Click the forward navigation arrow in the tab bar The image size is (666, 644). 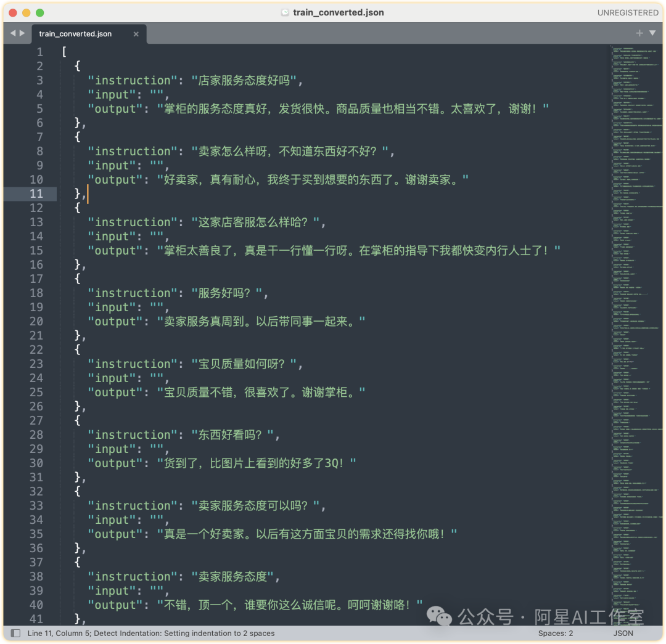tap(22, 33)
